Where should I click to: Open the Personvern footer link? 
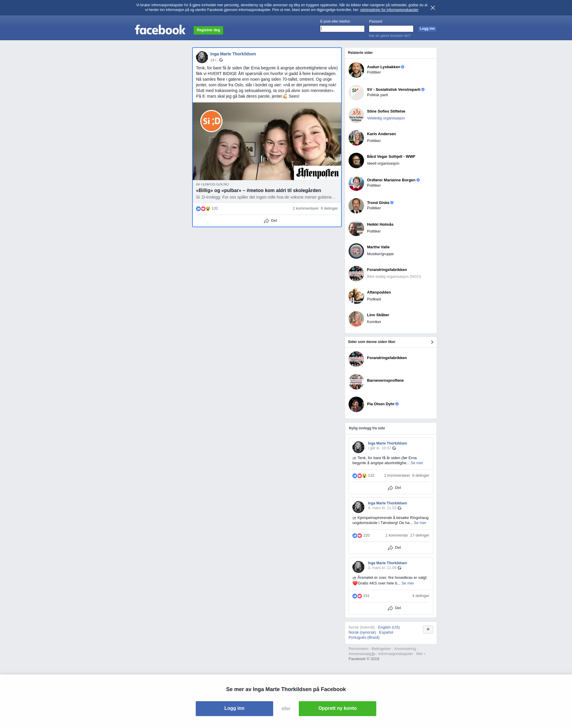click(x=358, y=649)
